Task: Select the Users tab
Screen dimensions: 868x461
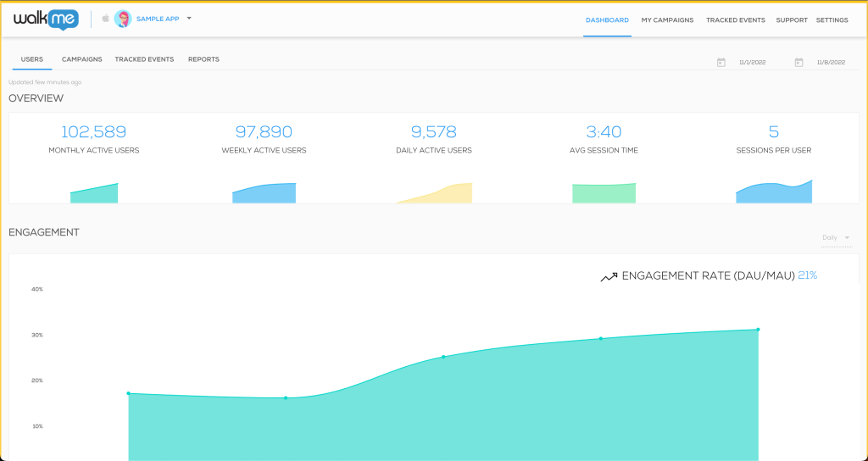Action: click(x=31, y=59)
